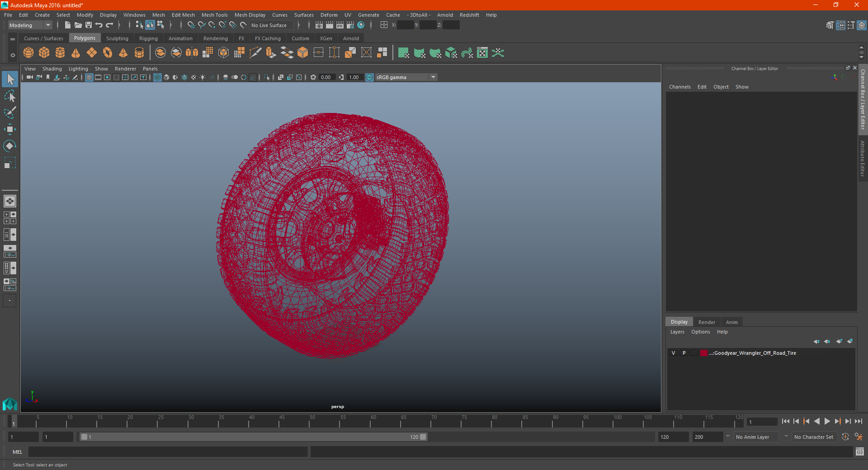Expand the Attribute Editor side tab

pos(863,158)
